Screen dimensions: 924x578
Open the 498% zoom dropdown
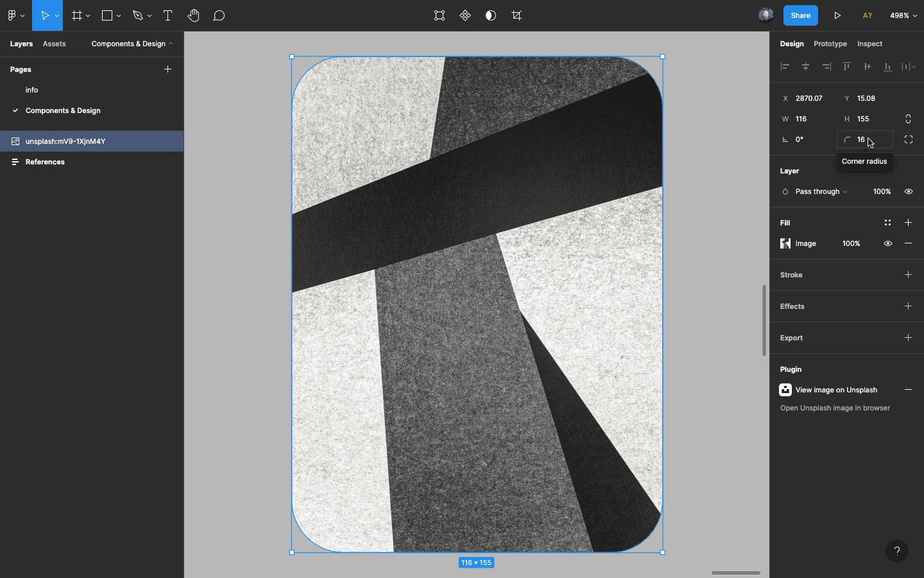(903, 15)
